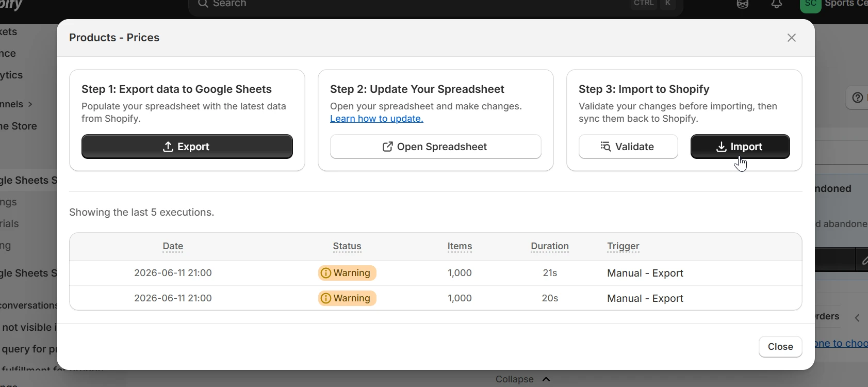Click the Duration column header
Screen dimensions: 868x387
tap(550, 247)
